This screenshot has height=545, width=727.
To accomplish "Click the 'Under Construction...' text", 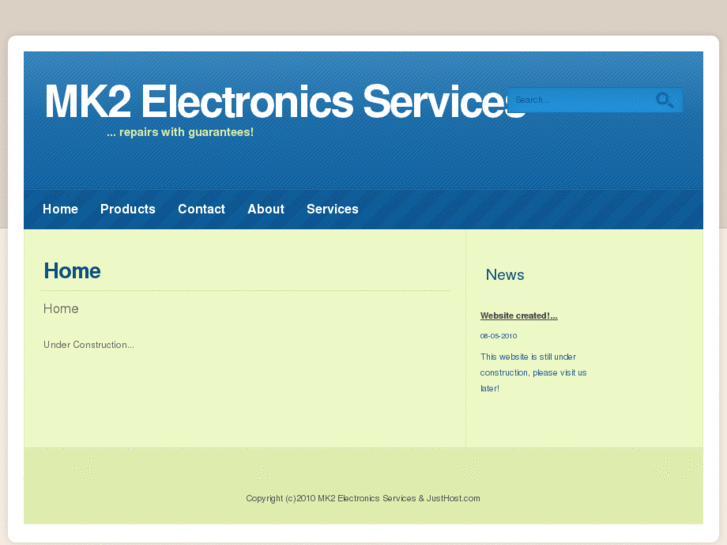I will (x=89, y=345).
